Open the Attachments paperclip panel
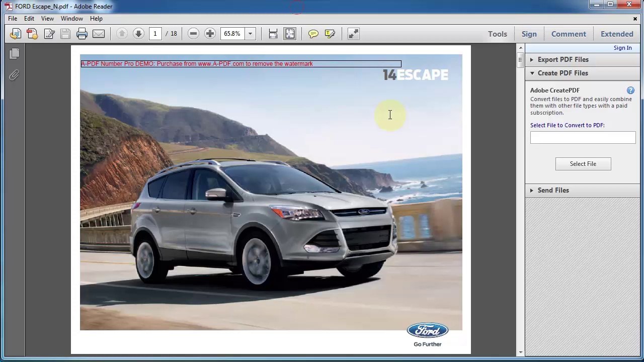 [14, 75]
